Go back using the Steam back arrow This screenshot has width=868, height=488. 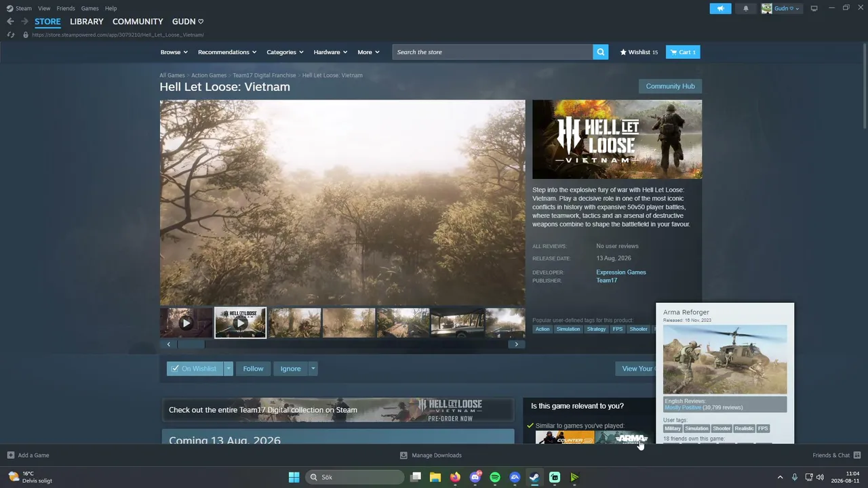pos(10,22)
